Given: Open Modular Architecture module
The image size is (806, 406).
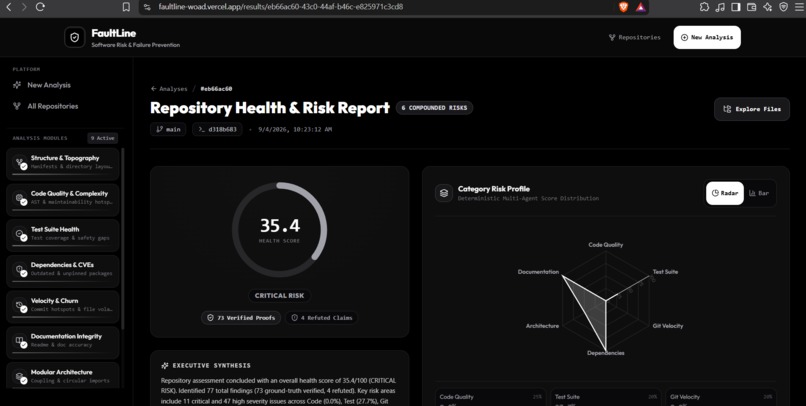Looking at the screenshot, I should coord(63,376).
